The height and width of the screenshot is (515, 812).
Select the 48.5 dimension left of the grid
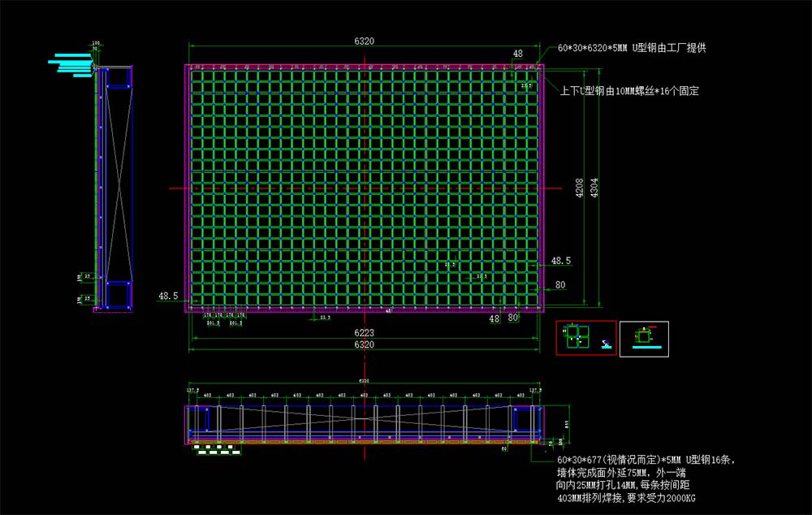tap(169, 296)
